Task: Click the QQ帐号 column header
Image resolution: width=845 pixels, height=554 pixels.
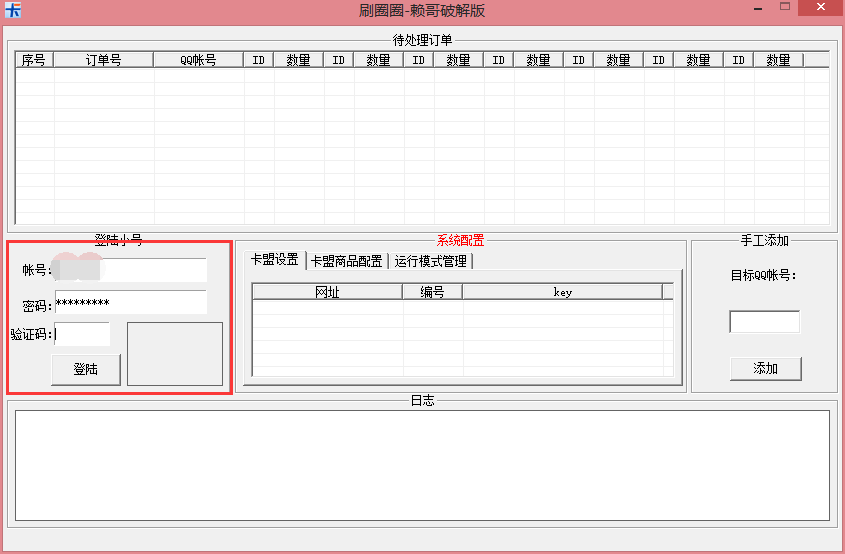Action: pos(198,60)
